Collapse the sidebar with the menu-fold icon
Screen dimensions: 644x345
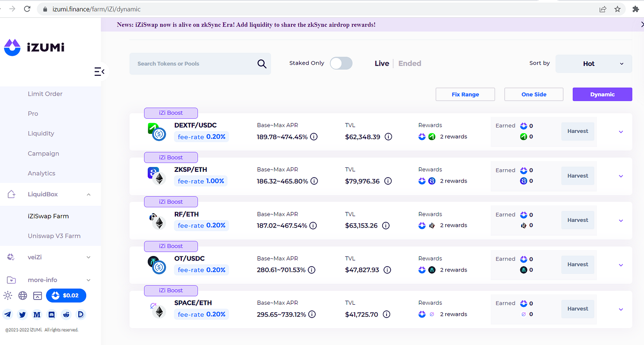pyautogui.click(x=99, y=71)
